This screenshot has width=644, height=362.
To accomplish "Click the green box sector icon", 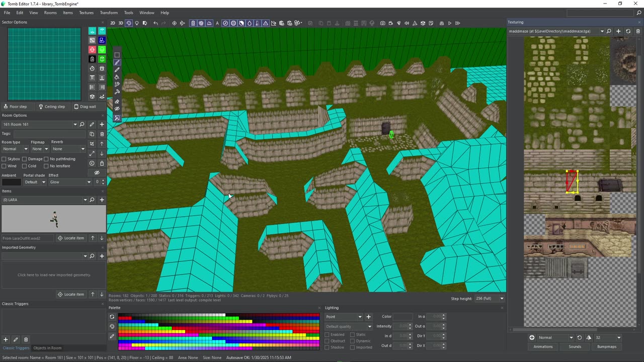I will (x=102, y=59).
